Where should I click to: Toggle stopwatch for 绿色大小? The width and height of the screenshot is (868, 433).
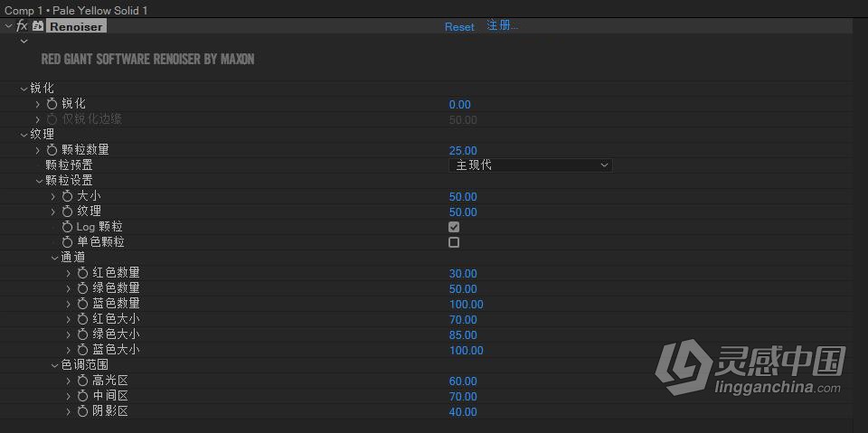coord(83,334)
